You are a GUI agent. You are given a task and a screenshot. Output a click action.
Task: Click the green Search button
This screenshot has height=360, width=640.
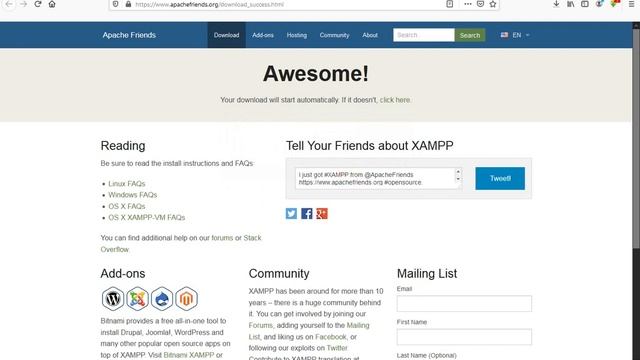[x=470, y=35]
